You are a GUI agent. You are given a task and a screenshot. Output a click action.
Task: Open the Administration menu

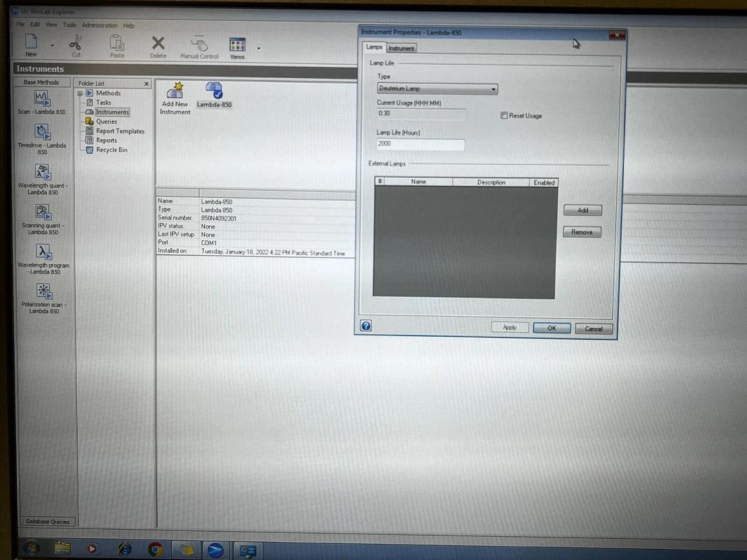[100, 26]
